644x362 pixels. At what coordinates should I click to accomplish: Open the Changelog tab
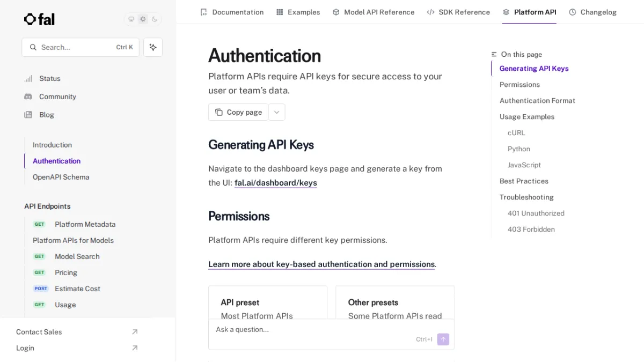[592, 12]
